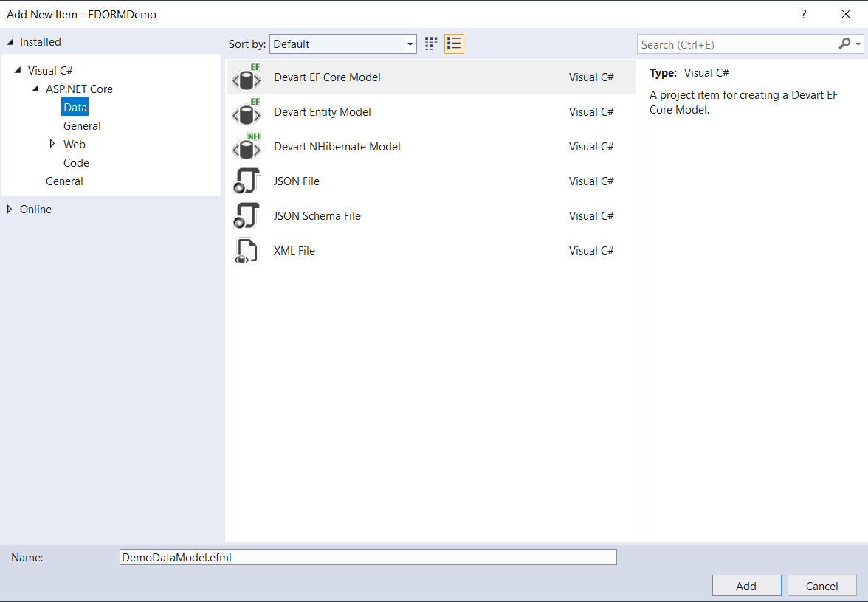The width and height of the screenshot is (868, 602).
Task: Click the search magnifier icon
Action: 844,44
